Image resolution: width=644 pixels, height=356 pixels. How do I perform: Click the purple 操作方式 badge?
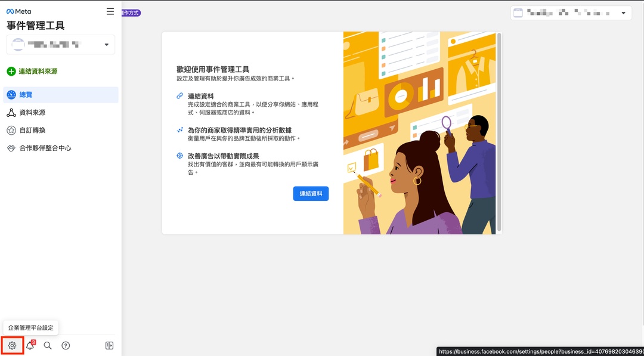(131, 13)
